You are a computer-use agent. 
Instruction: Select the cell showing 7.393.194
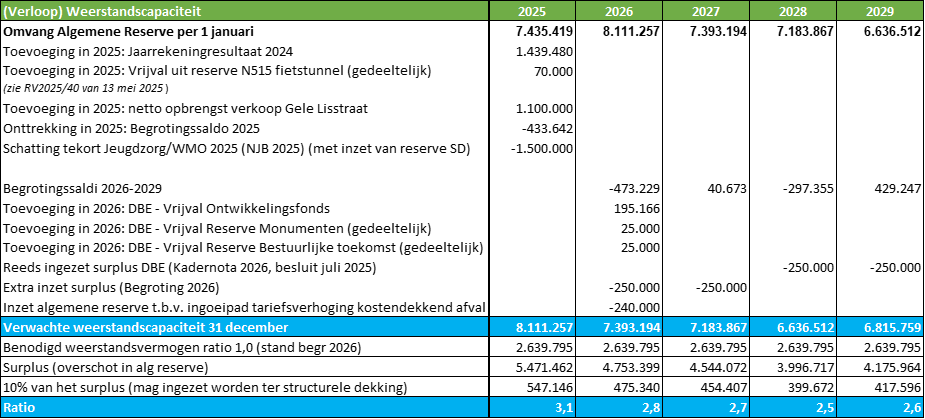click(x=619, y=327)
